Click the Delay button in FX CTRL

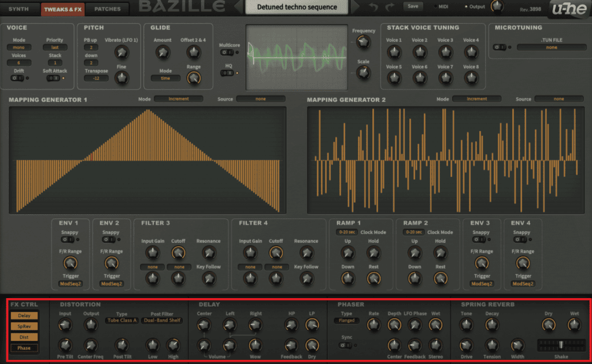24,315
